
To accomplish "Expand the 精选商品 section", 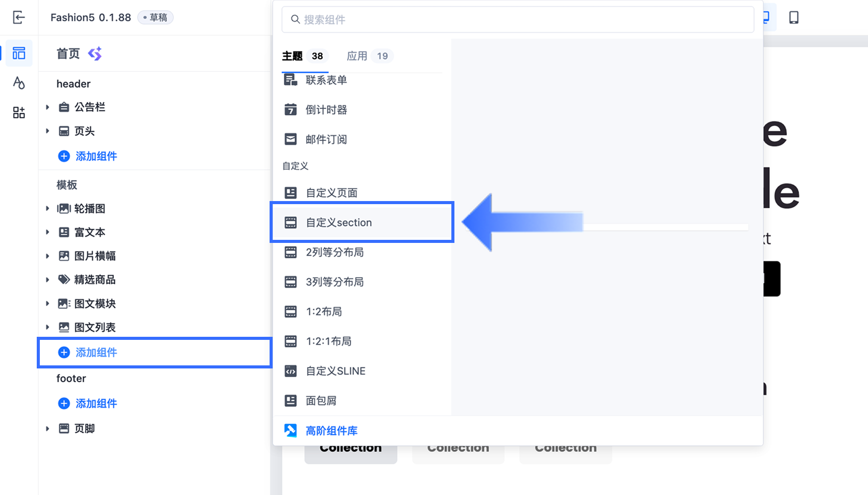I will pyautogui.click(x=47, y=280).
